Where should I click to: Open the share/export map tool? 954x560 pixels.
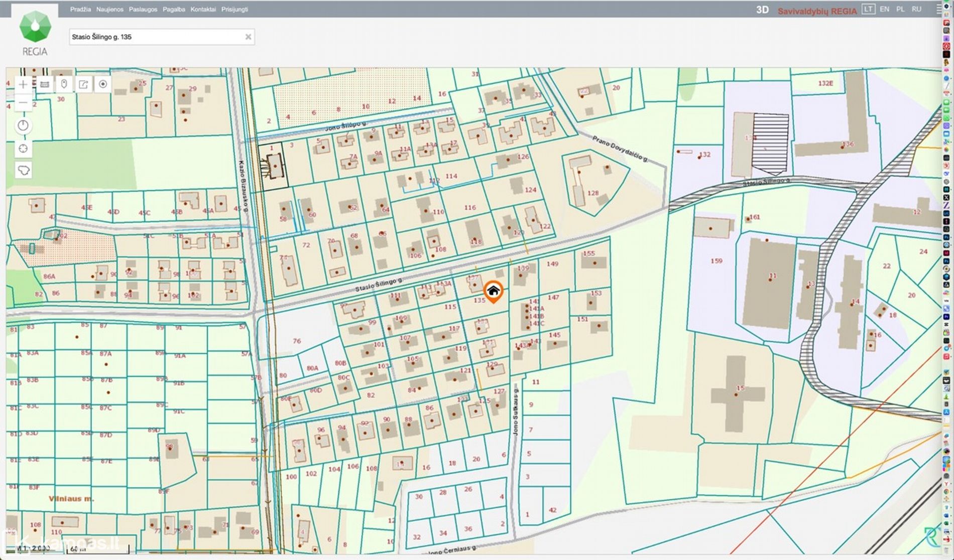tap(83, 84)
